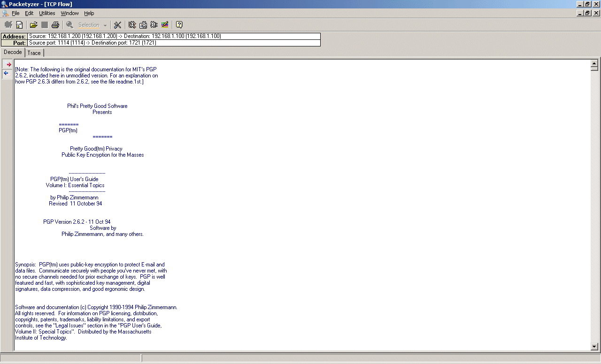Click the 'Software by' text line
601x364 pixels.
[103, 228]
